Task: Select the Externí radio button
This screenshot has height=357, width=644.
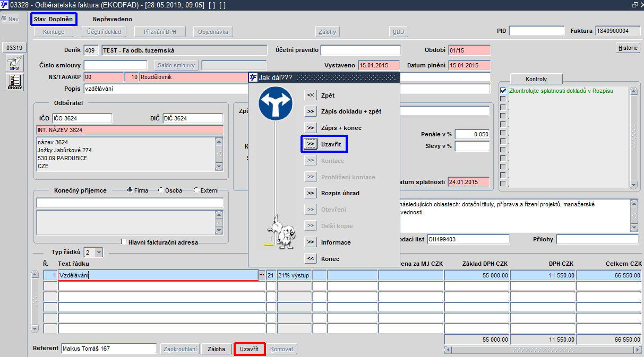Action: 196,190
